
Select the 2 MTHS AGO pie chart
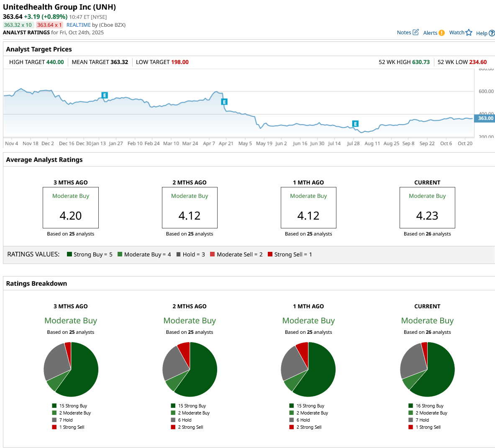pos(190,369)
